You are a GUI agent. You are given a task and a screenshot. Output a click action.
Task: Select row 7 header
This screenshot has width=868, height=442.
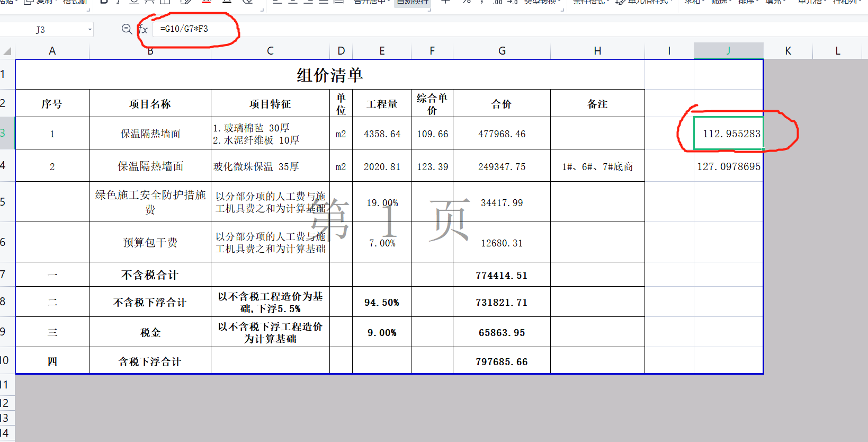pyautogui.click(x=7, y=275)
